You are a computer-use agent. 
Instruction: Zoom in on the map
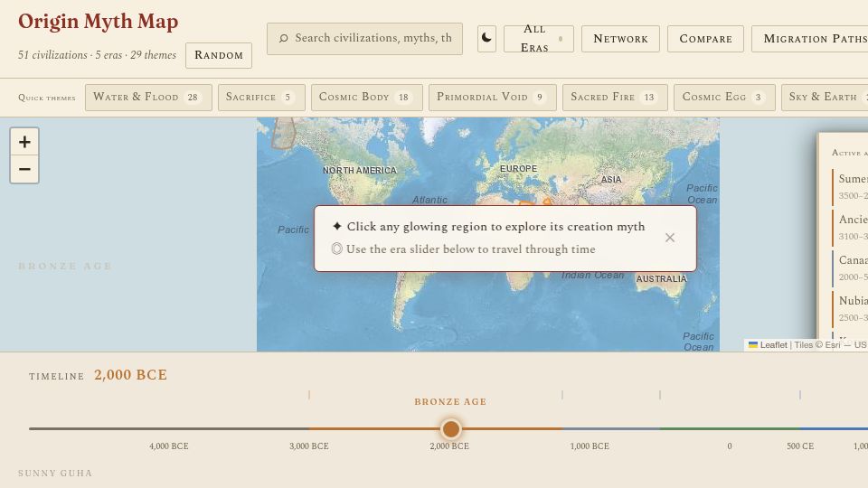click(x=24, y=142)
